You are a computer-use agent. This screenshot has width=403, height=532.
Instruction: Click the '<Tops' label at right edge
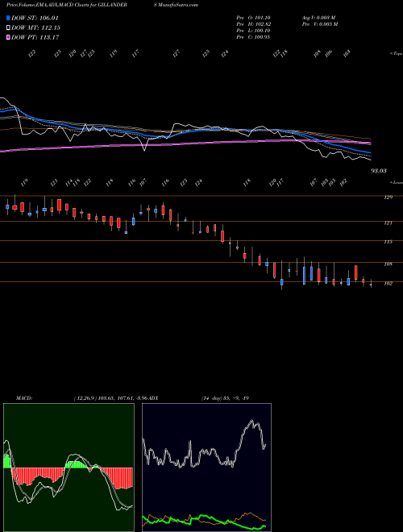(x=396, y=54)
